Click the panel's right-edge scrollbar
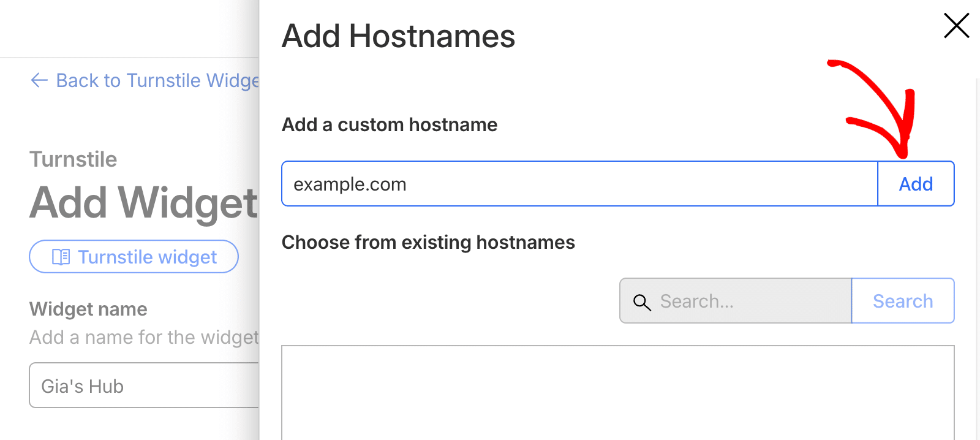The image size is (980, 440). pyautogui.click(x=977, y=257)
